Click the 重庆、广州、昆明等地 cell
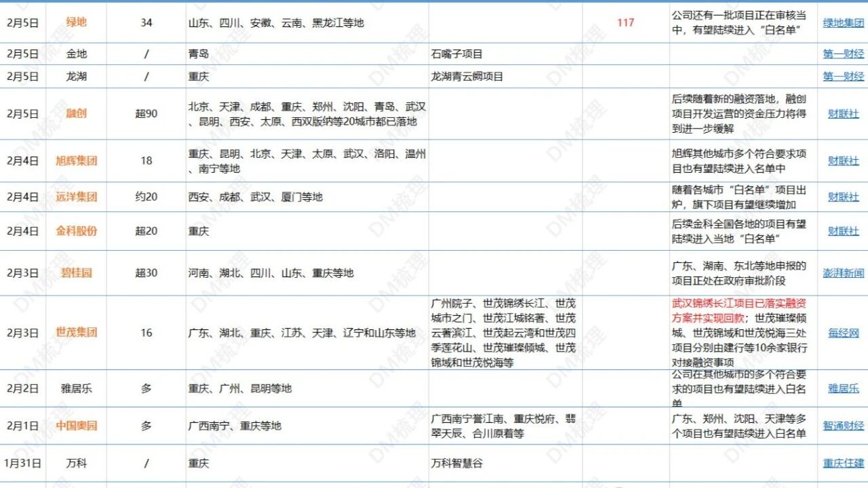The width and height of the screenshot is (868, 488). 307,388
